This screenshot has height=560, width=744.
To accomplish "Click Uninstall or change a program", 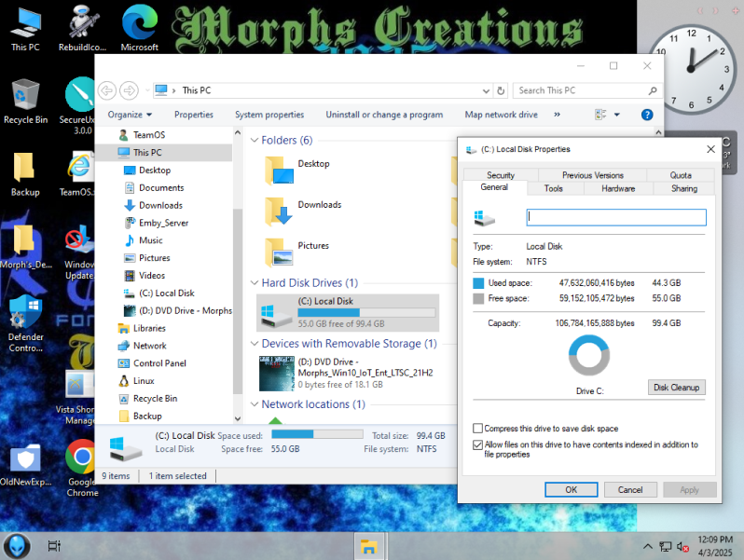I will pos(384,115).
